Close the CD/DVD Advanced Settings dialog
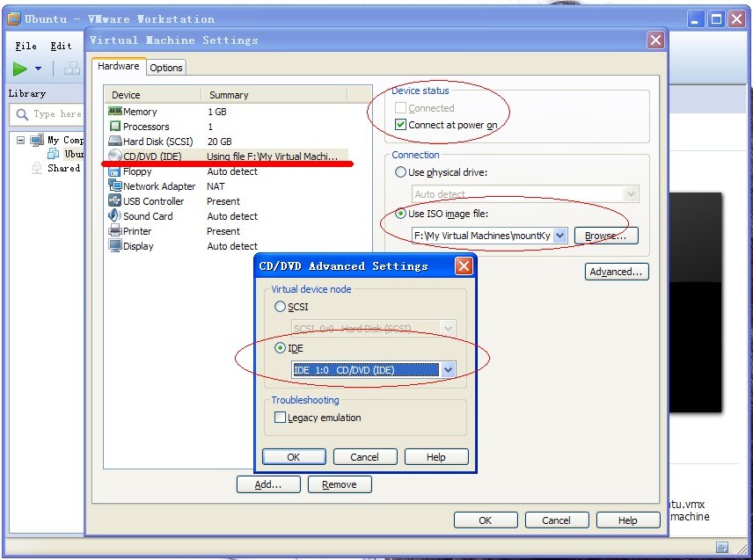The image size is (753, 560). tap(464, 265)
